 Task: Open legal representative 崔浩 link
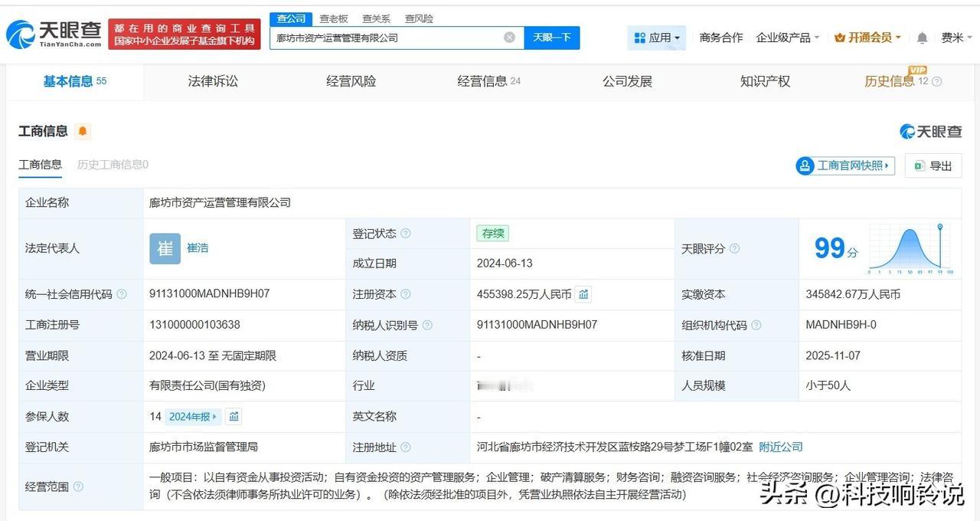198,248
